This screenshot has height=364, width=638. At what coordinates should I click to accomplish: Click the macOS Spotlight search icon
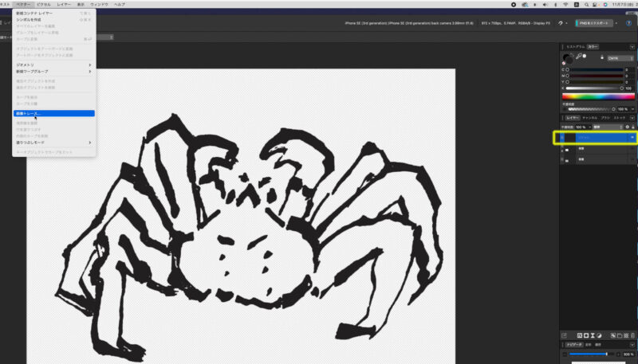(x=586, y=5)
